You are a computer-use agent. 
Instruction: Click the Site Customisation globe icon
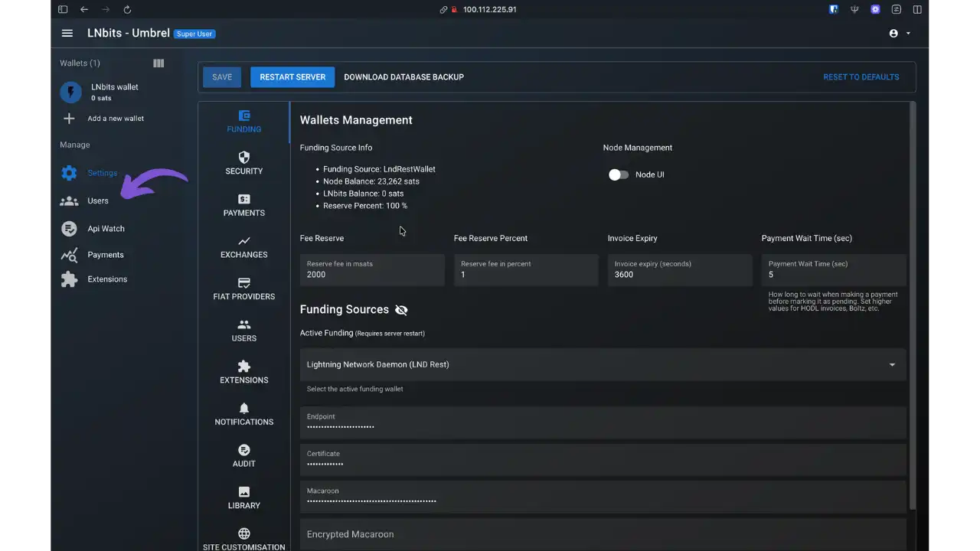(x=243, y=533)
